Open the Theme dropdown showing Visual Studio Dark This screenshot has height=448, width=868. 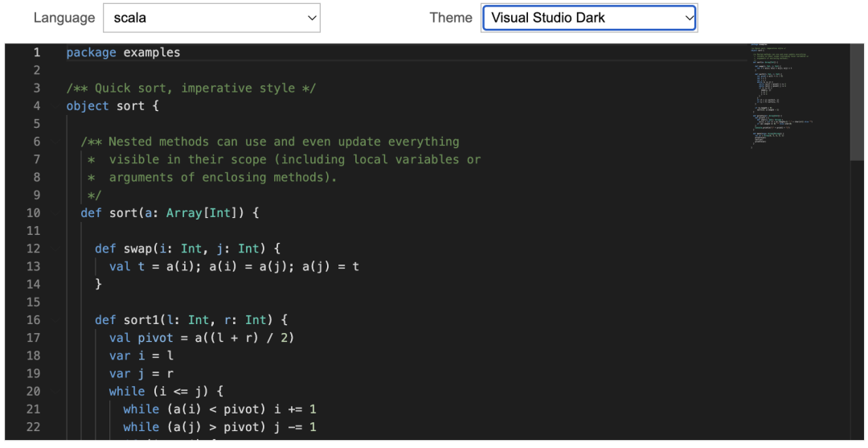click(x=588, y=18)
